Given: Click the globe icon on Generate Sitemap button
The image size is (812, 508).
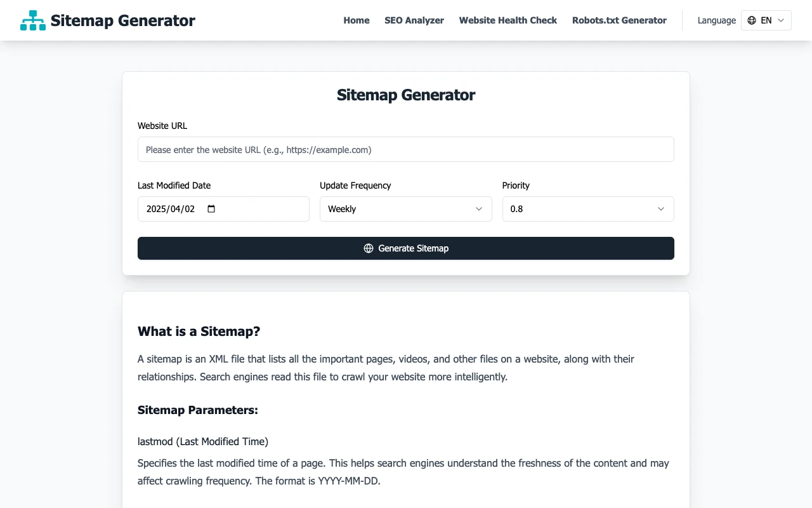Looking at the screenshot, I should click(369, 248).
